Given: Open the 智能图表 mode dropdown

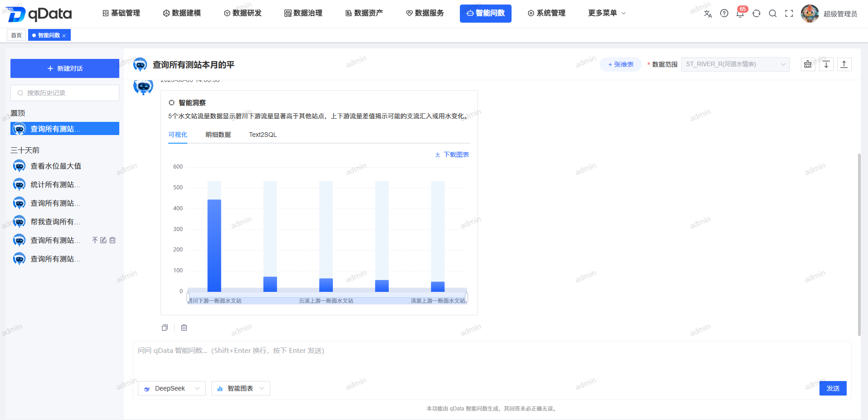Looking at the screenshot, I should tap(241, 388).
